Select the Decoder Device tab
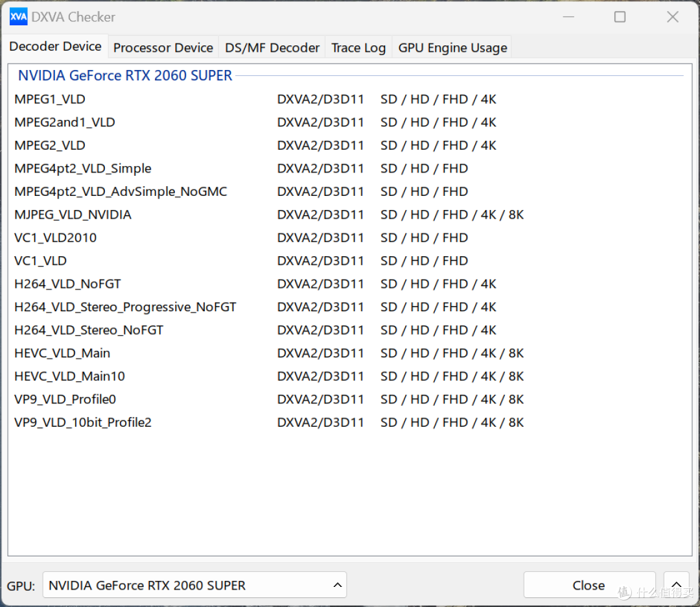The height and width of the screenshot is (607, 700). click(x=55, y=47)
